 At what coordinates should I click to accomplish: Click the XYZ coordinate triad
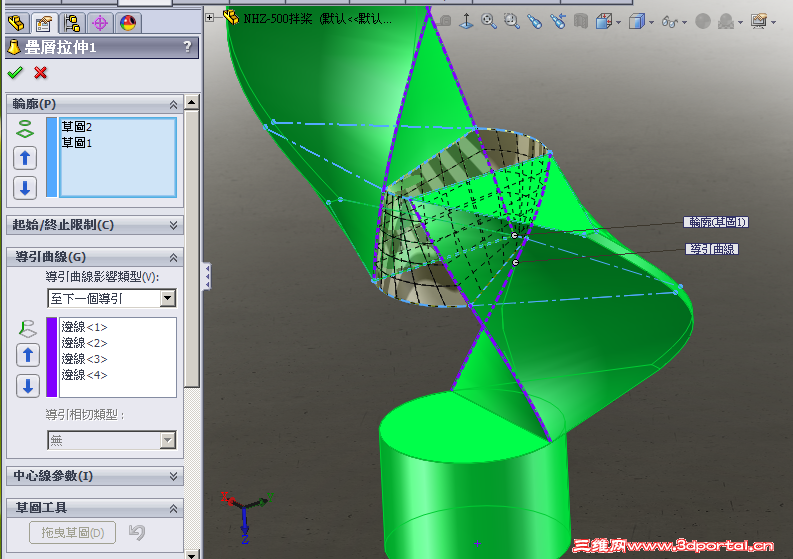pyautogui.click(x=246, y=517)
